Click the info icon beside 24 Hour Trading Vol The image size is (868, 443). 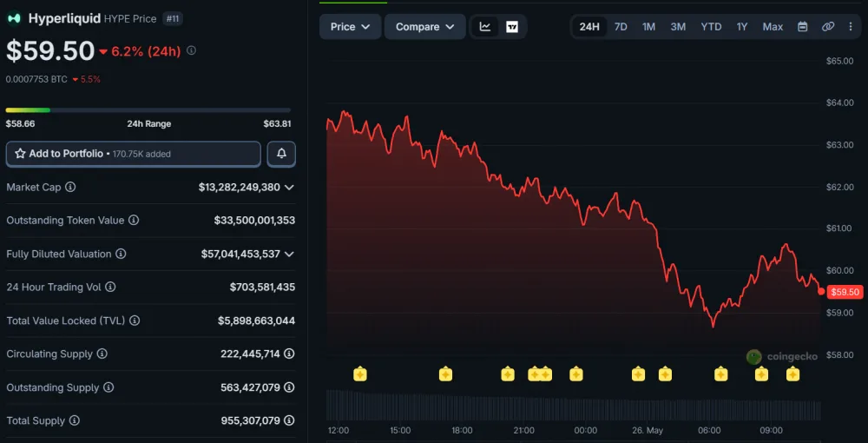[110, 287]
